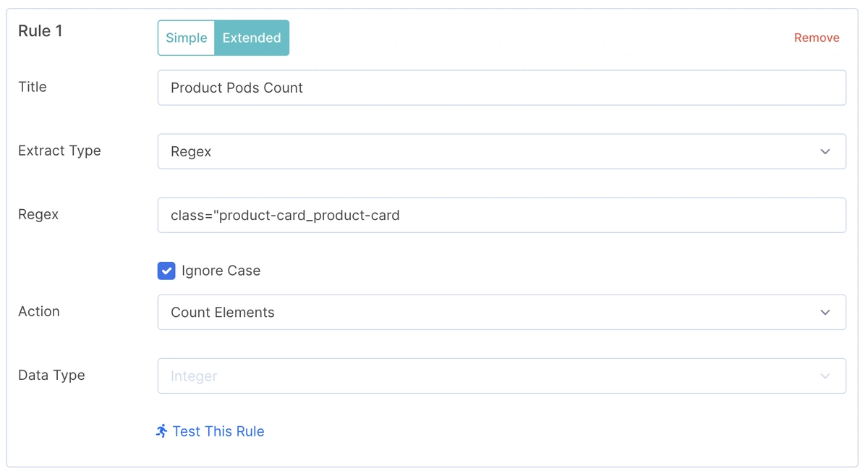Run Test This Rule
This screenshot has width=868, height=474.
pyautogui.click(x=218, y=431)
